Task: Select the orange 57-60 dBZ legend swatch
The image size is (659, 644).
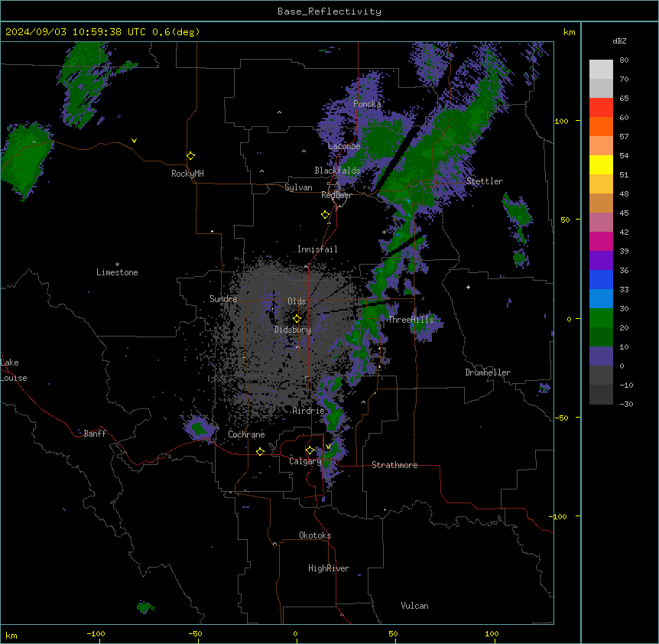Action: [x=601, y=127]
